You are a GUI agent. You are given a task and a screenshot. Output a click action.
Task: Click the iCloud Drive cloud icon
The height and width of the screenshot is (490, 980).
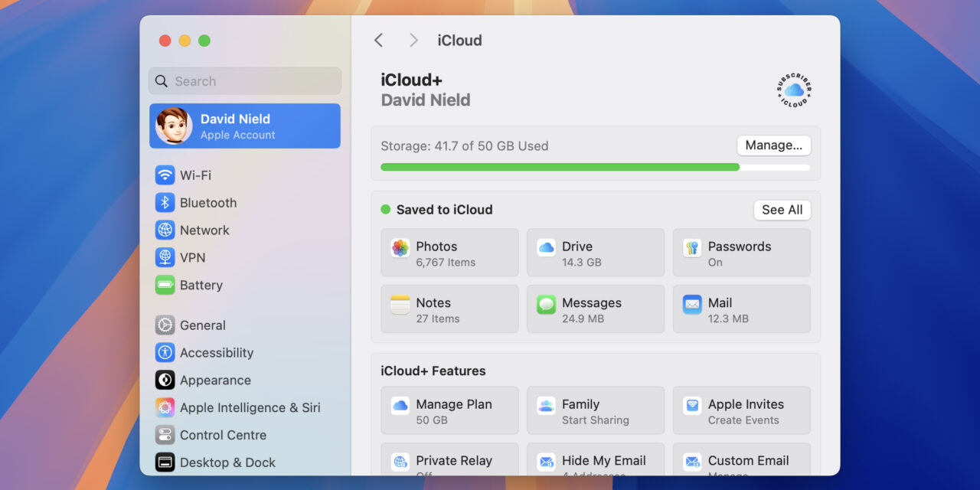click(x=546, y=248)
